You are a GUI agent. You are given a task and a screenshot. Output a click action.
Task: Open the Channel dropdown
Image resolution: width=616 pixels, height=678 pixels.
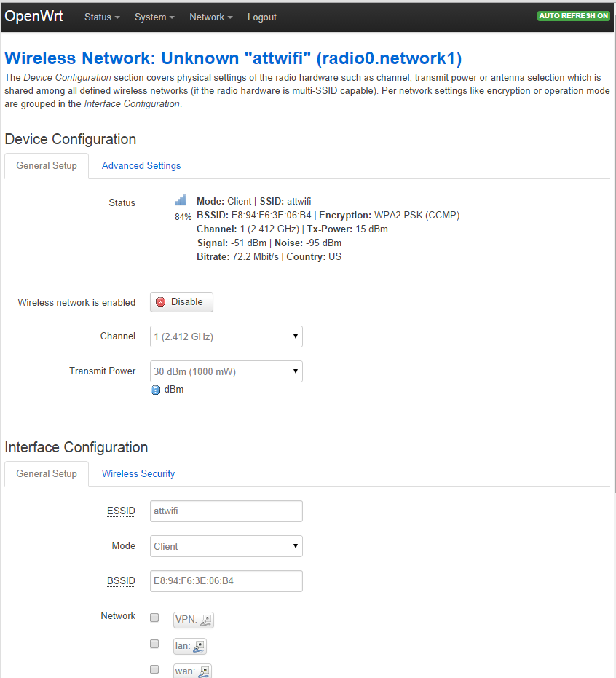[226, 336]
